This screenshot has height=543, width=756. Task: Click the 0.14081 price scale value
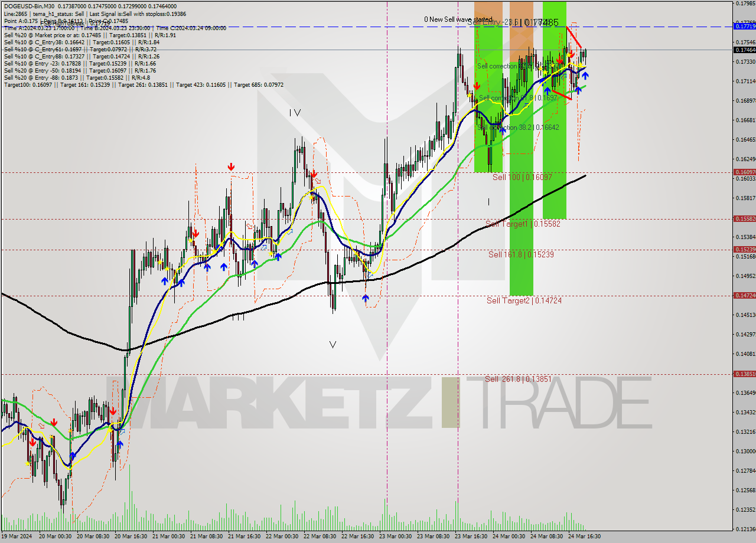pos(745,354)
